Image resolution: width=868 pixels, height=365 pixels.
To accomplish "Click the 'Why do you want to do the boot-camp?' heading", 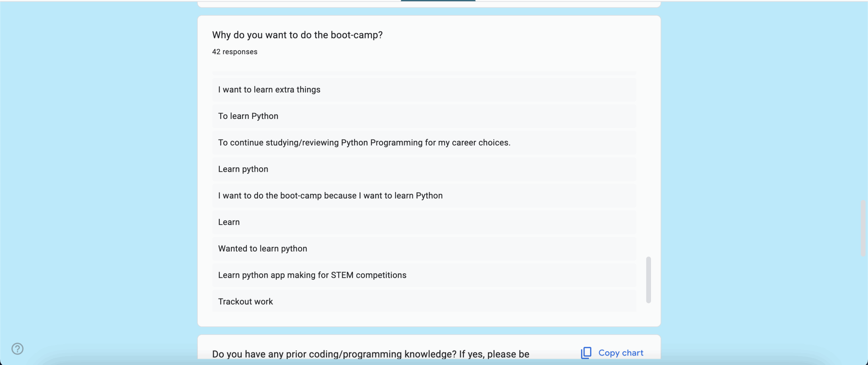I will (297, 35).
